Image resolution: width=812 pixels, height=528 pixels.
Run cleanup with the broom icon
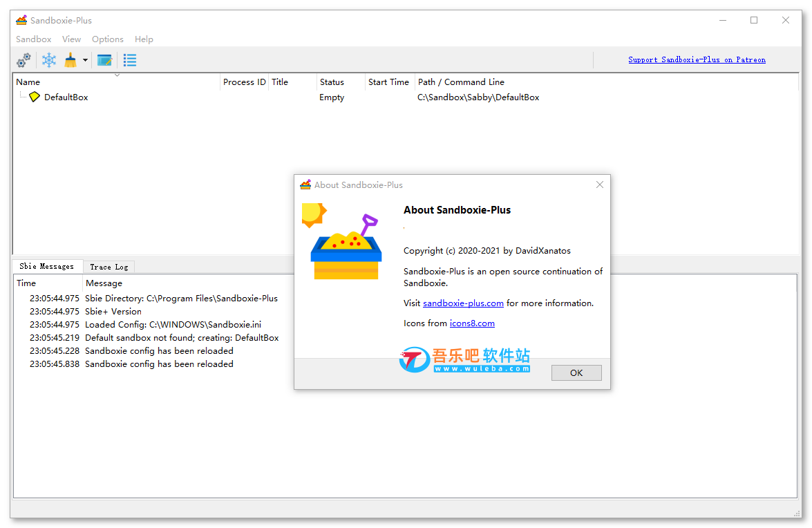(x=70, y=60)
